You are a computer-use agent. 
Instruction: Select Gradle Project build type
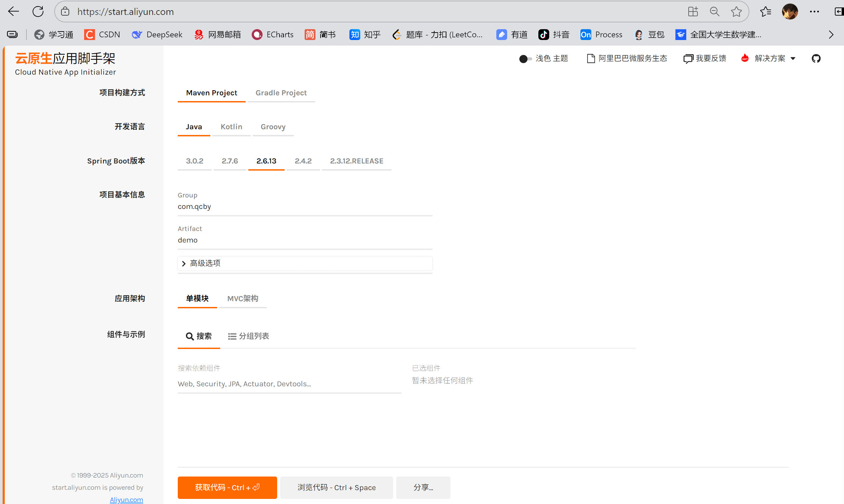point(281,93)
